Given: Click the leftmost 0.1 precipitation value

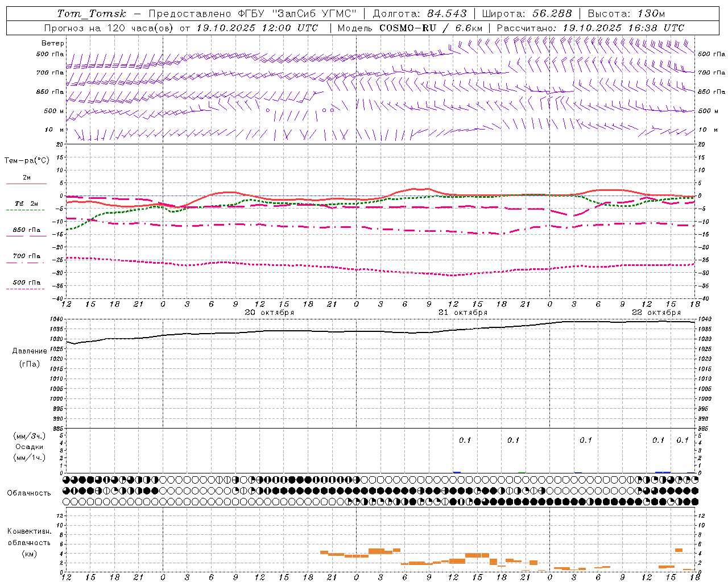Looking at the screenshot, I should 465,440.
